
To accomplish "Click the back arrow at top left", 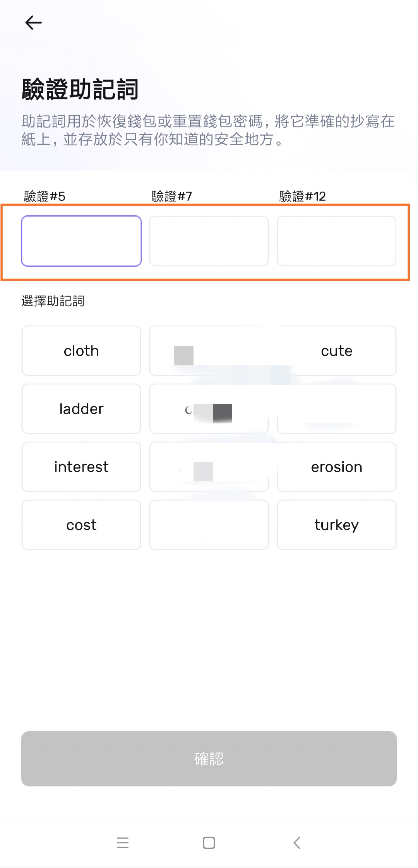I will point(33,22).
